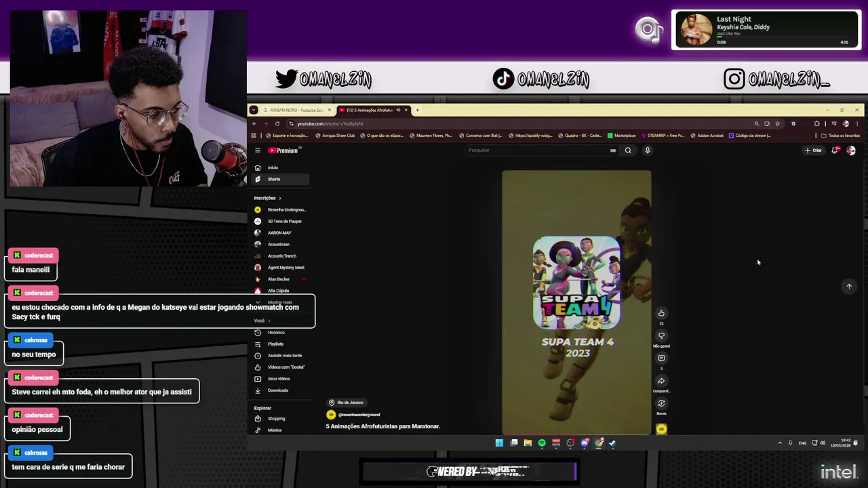This screenshot has height=488, width=868.
Task: Open Discord from the taskbar
Action: click(585, 443)
